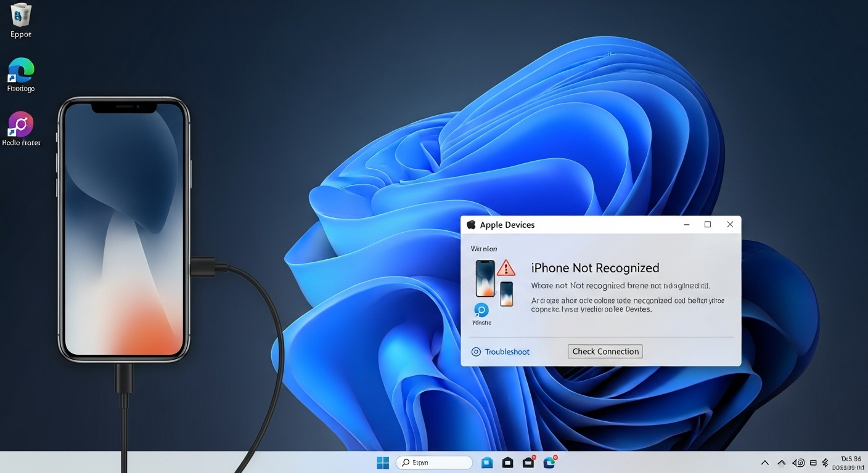Viewport: 868px width, 473px height.
Task: Maximize the Apple Devices window
Action: pos(708,225)
